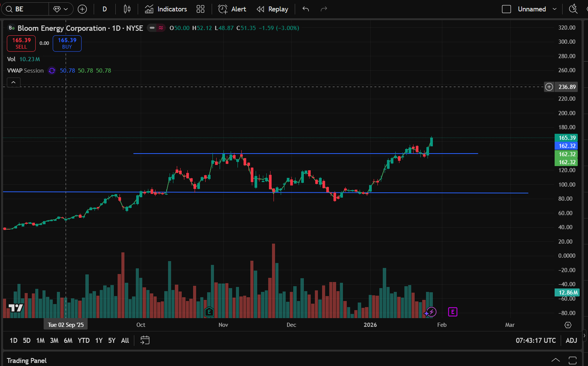Open timezone menu at 07:43:17 UTC

click(536, 340)
